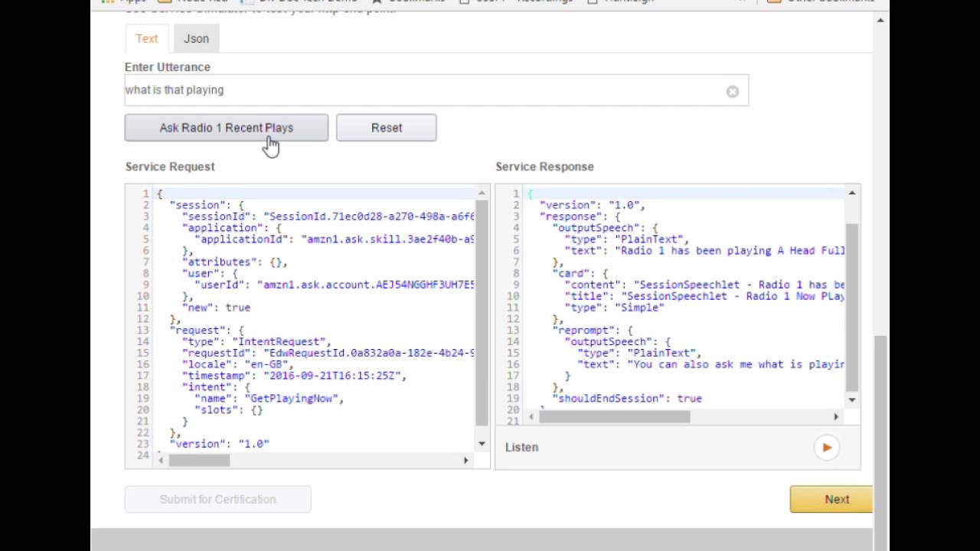Click the "userId" line in Service Request
Image resolution: width=980 pixels, height=551 pixels.
[335, 285]
